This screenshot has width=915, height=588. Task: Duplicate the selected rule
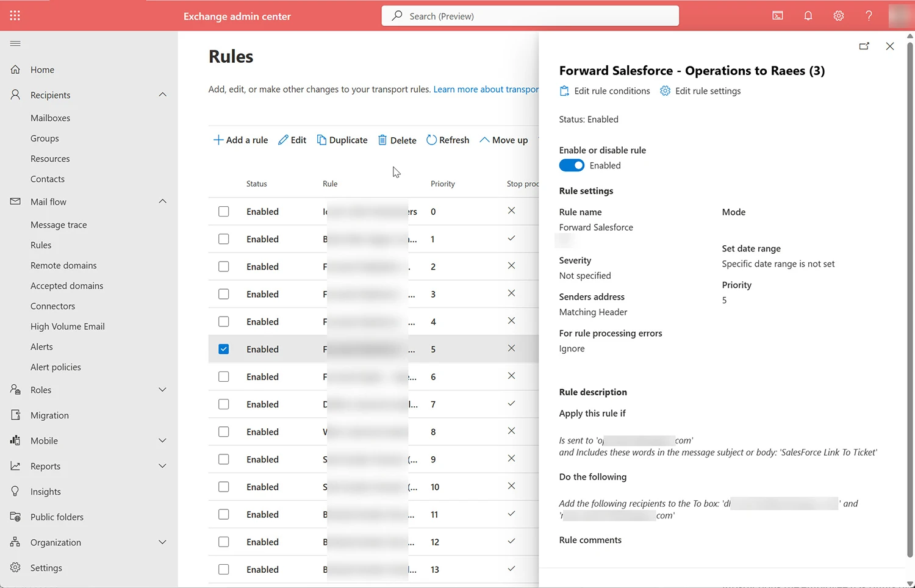342,140
